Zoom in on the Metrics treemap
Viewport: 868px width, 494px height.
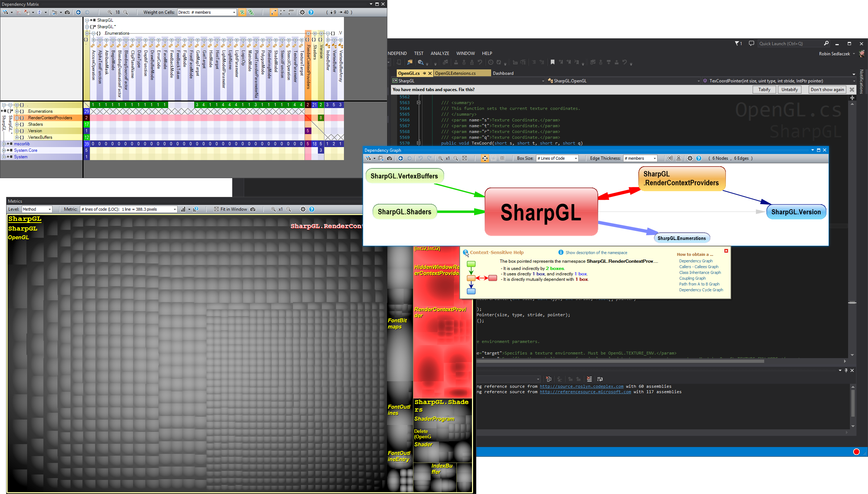click(x=273, y=209)
